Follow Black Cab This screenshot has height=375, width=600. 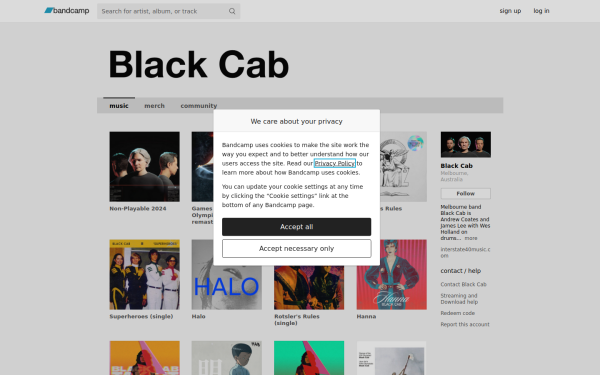466,194
